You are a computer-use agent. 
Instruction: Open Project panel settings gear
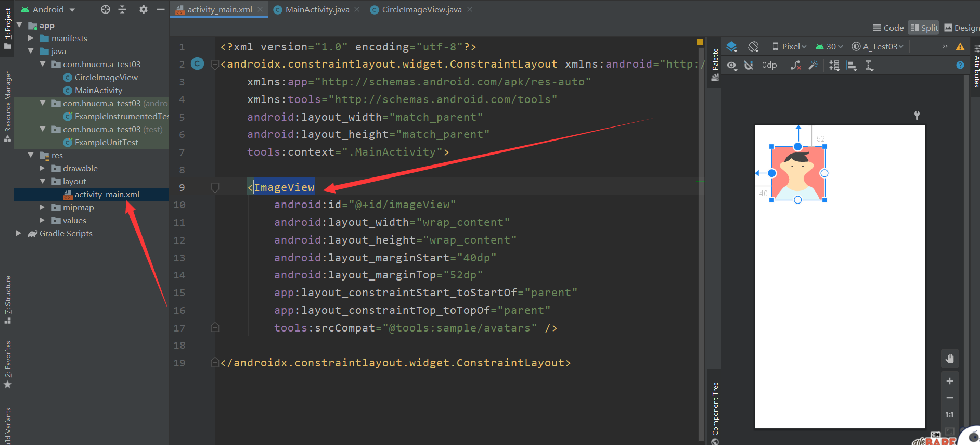(144, 9)
